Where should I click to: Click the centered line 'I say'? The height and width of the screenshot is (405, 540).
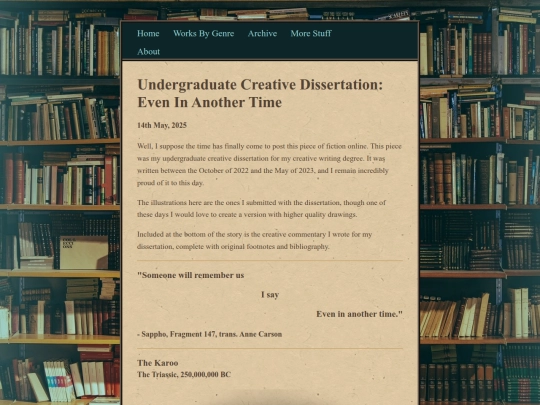coord(270,295)
